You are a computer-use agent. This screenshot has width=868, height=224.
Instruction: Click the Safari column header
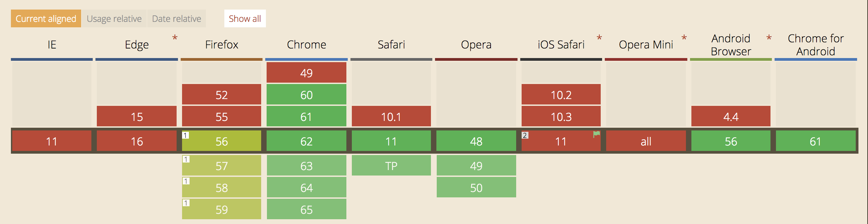tap(391, 44)
